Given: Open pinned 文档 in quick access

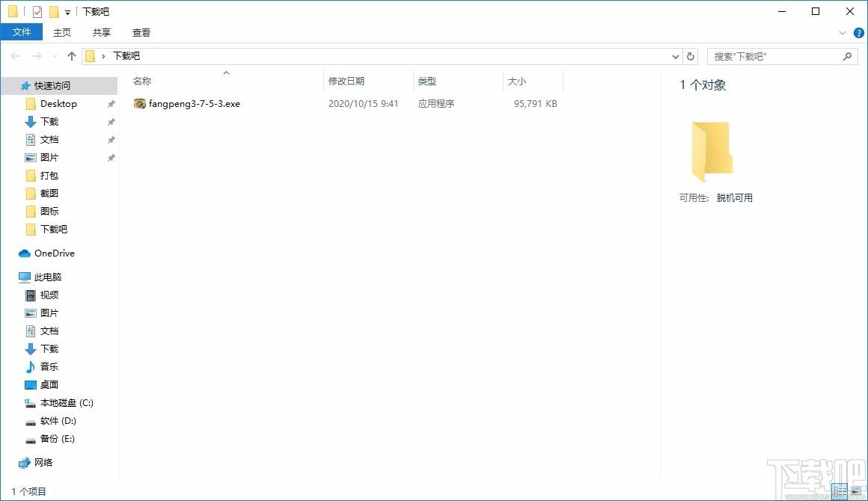Looking at the screenshot, I should point(49,139).
